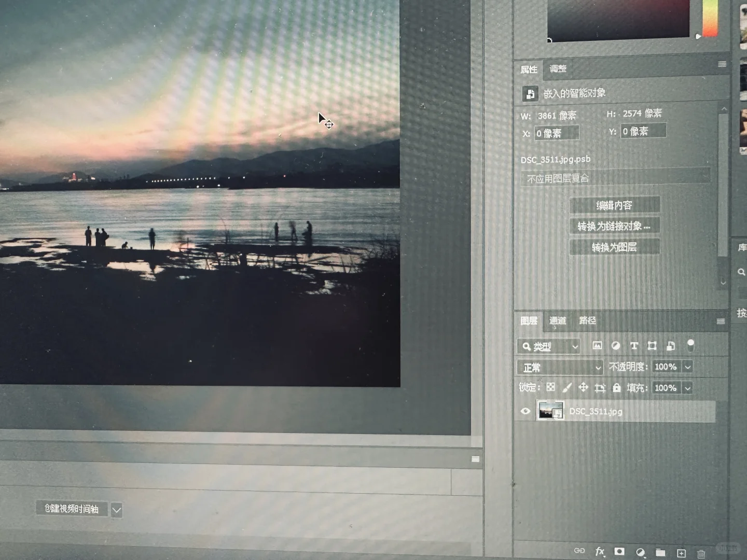Click the 嵌入的智能对象 label
Screen dimensions: 747x560
(x=575, y=93)
